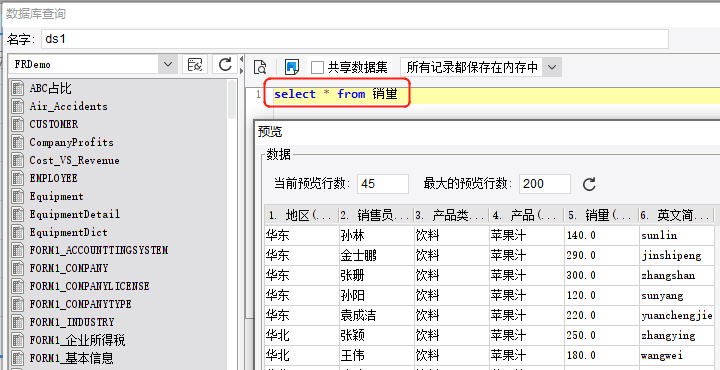Click the table icon beside CompanyProfits
Screen dimensions: 720x370
[18, 142]
